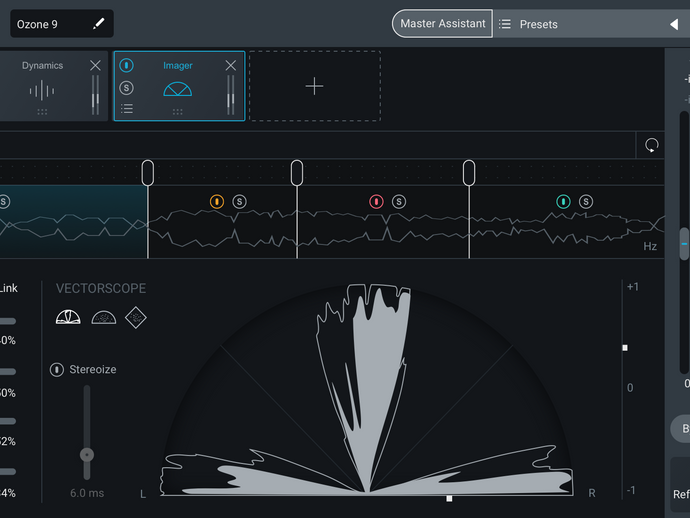The width and height of the screenshot is (690, 518).
Task: Toggle the red band power button
Action: [x=376, y=202]
